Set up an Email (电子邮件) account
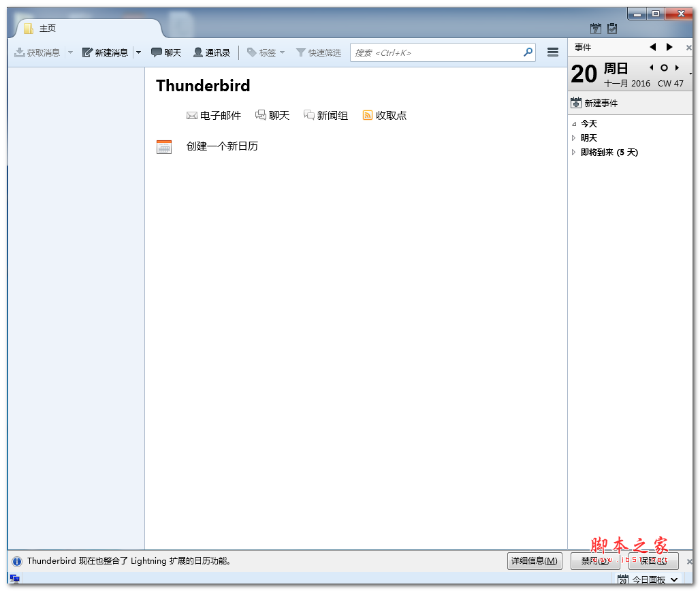Screen dimensions: 700x591 point(214,116)
